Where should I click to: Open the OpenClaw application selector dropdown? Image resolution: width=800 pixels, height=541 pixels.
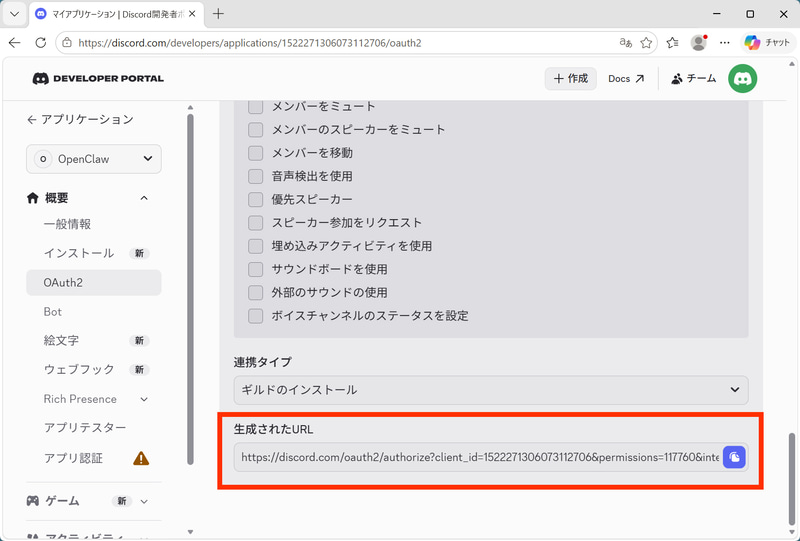(x=94, y=159)
